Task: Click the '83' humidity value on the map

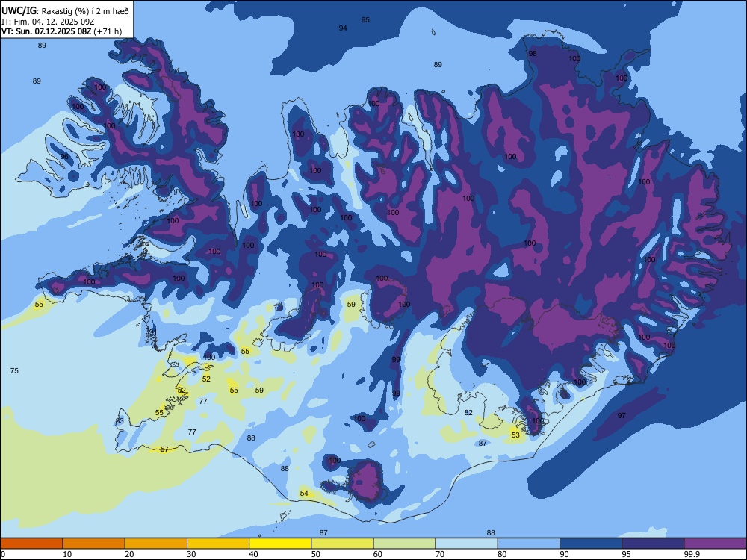Action: [x=120, y=421]
